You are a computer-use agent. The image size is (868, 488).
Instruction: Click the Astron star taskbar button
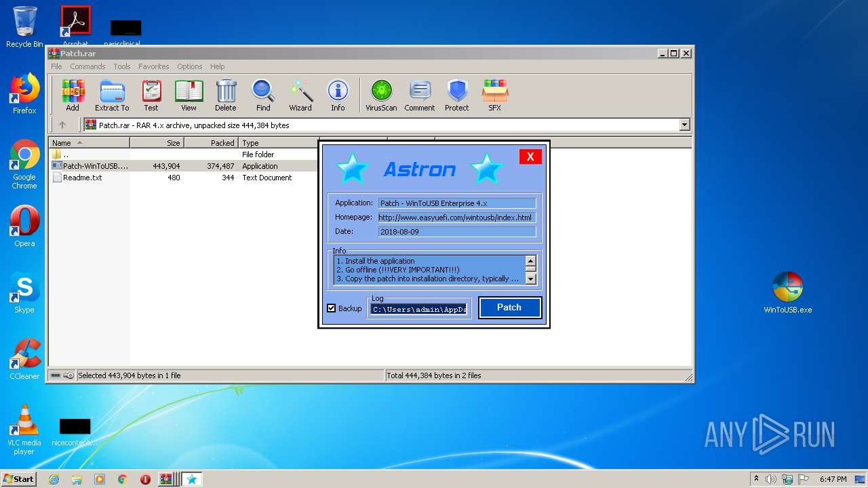pyautogui.click(x=192, y=479)
